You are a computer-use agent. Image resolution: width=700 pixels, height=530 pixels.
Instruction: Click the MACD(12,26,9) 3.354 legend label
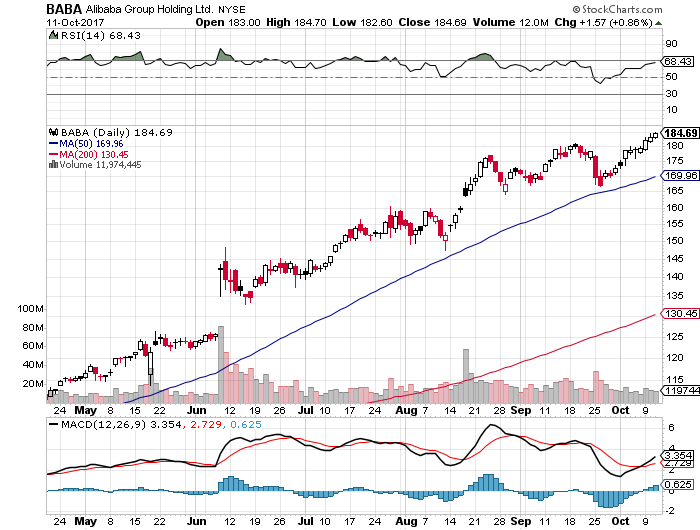point(121,425)
